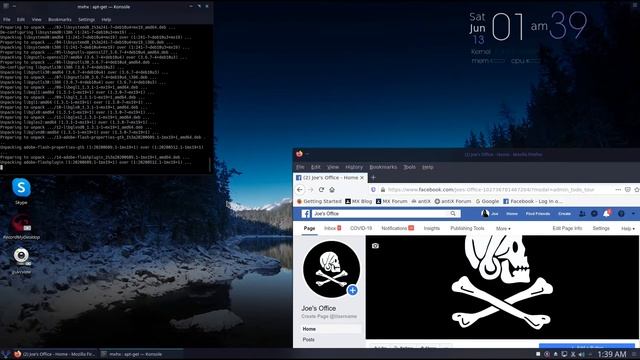This screenshot has width=640, height=360.
Task: Open Firefox History menu
Action: (x=354, y=167)
